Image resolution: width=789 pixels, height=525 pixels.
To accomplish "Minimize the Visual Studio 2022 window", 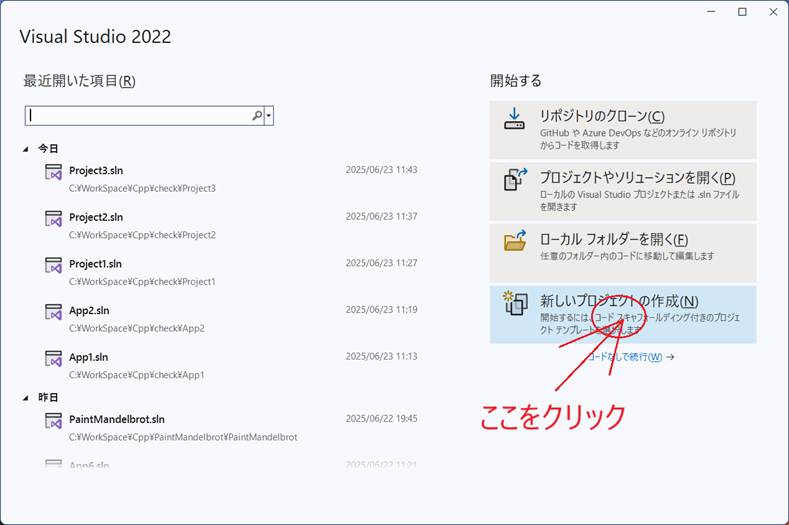I will [x=711, y=12].
